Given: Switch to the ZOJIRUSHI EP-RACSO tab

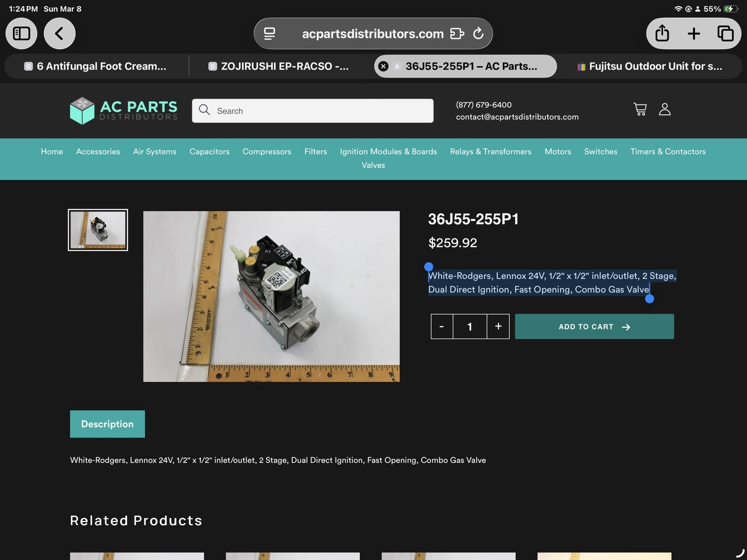Looking at the screenshot, I should [x=279, y=66].
